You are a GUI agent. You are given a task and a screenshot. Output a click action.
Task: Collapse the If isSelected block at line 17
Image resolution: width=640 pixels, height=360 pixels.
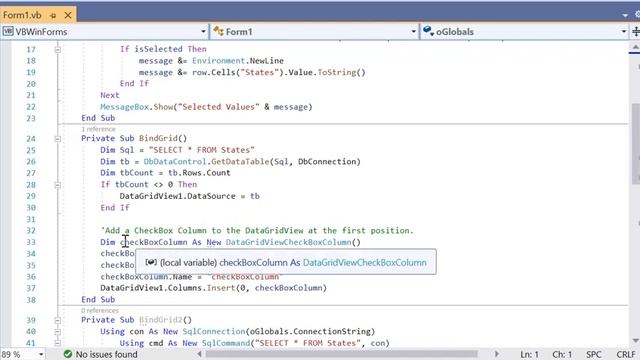click(x=58, y=49)
